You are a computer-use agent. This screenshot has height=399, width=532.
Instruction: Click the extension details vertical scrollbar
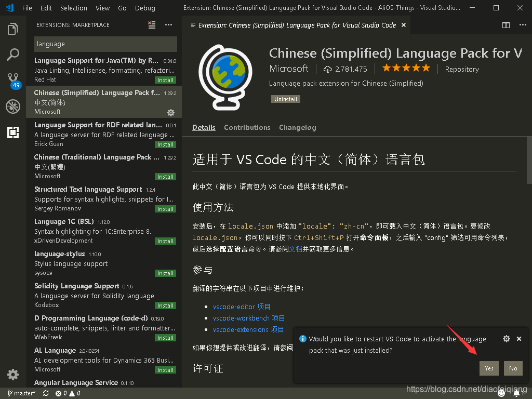[x=529, y=160]
